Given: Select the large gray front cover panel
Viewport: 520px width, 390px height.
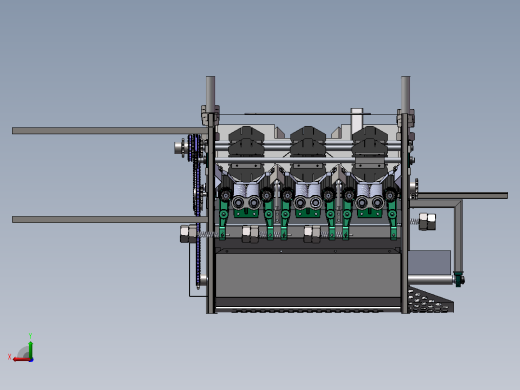Looking at the screenshot, I should tap(308, 275).
